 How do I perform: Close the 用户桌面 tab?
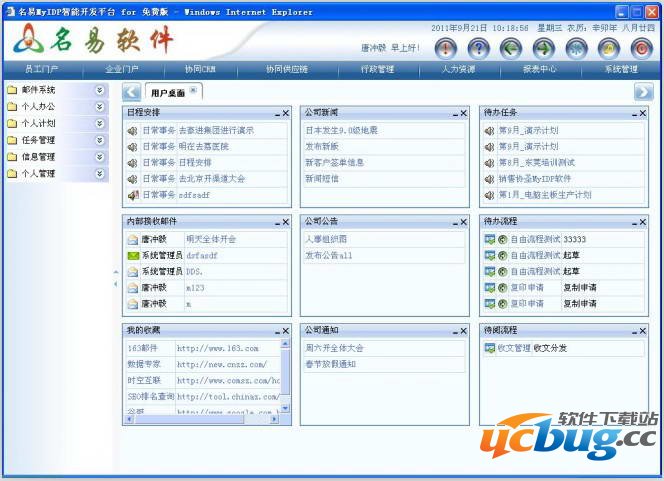(194, 91)
